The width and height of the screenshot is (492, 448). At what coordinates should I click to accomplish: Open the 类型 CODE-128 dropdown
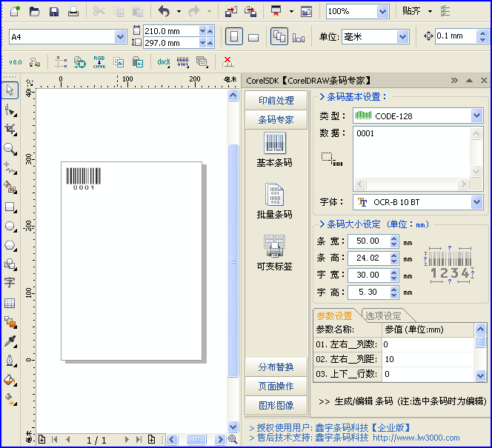(476, 116)
